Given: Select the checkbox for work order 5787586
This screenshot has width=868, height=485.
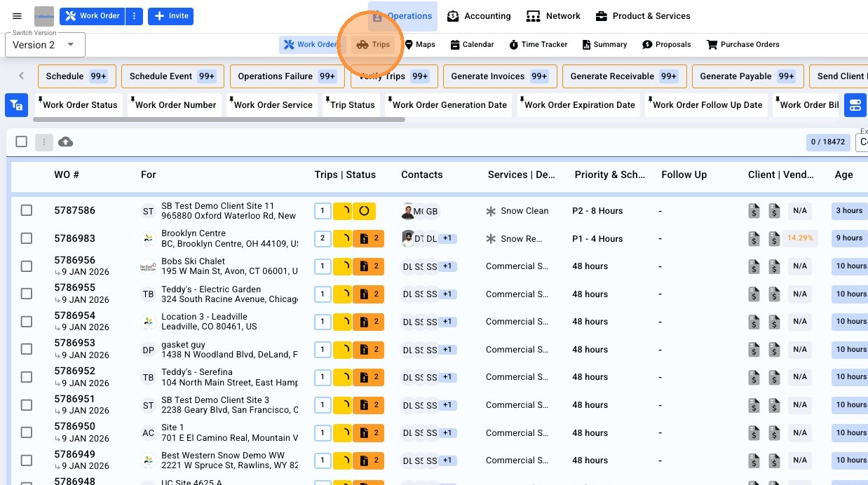Looking at the screenshot, I should 27,210.
